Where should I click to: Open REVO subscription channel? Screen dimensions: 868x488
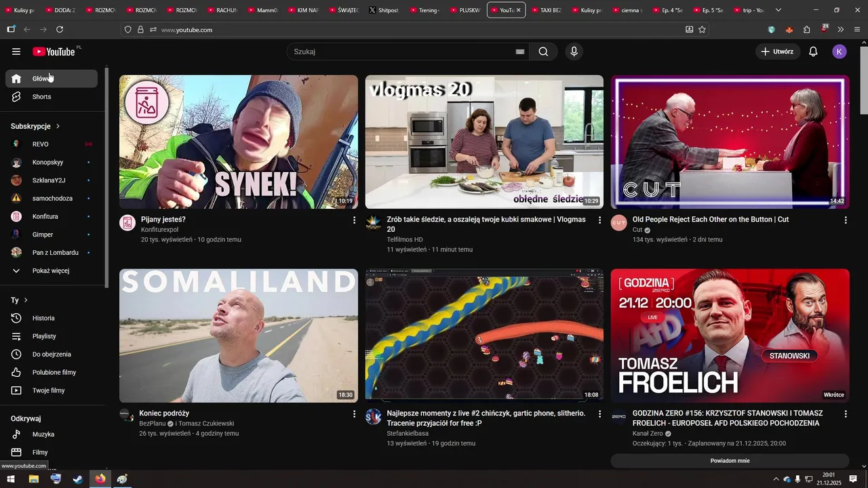pos(52,144)
